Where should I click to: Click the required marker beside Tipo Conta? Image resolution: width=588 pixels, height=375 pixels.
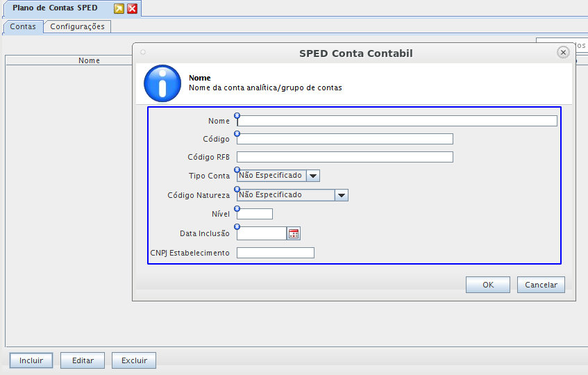(x=237, y=170)
